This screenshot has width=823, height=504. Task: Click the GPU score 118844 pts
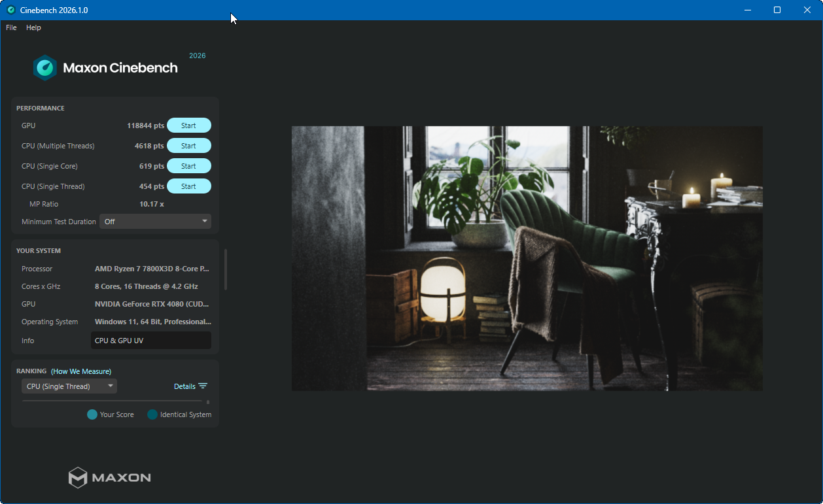point(145,126)
